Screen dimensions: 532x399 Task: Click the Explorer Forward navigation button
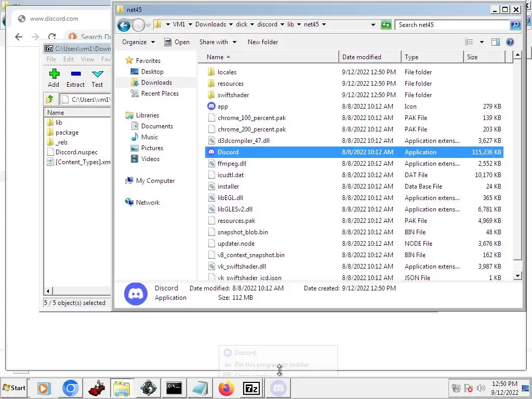[x=138, y=25]
